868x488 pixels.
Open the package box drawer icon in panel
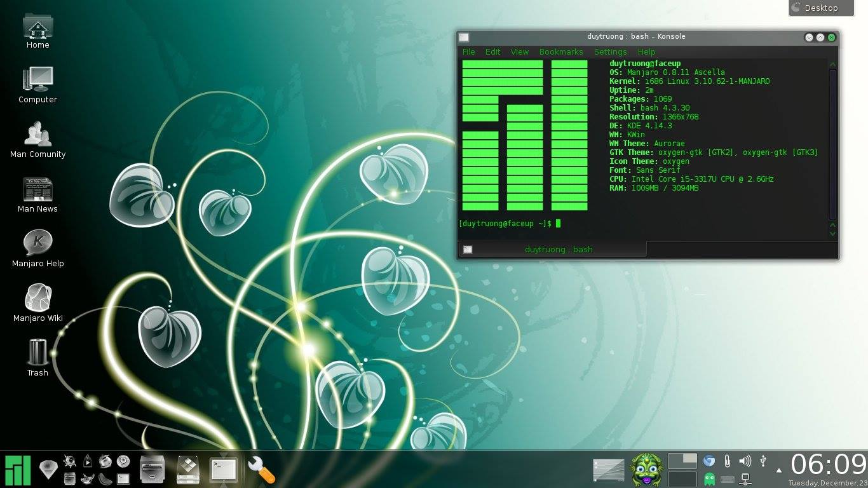[x=189, y=470]
